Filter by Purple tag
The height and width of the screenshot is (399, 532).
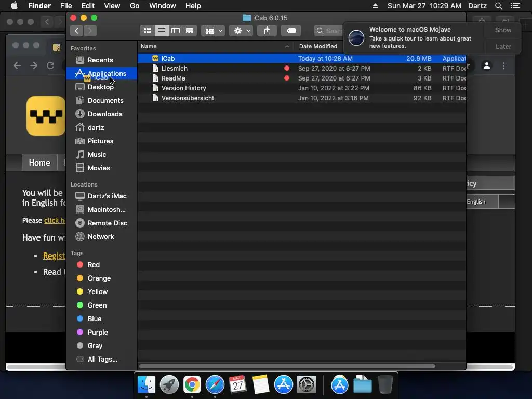point(102,332)
